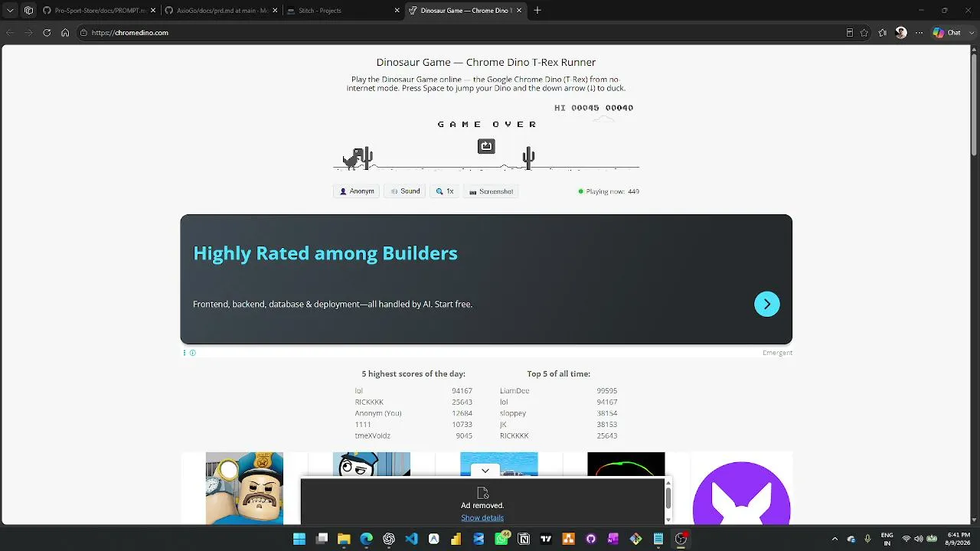The image size is (980, 551).
Task: Click "LiamDee" in Top 5 of all time
Action: pos(514,391)
